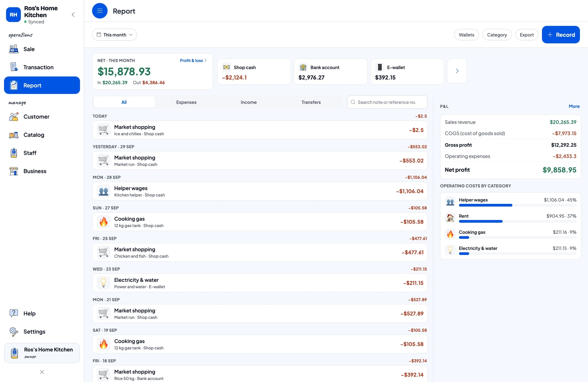Click the Bank account building icon
The image size is (588, 382).
point(303,67)
